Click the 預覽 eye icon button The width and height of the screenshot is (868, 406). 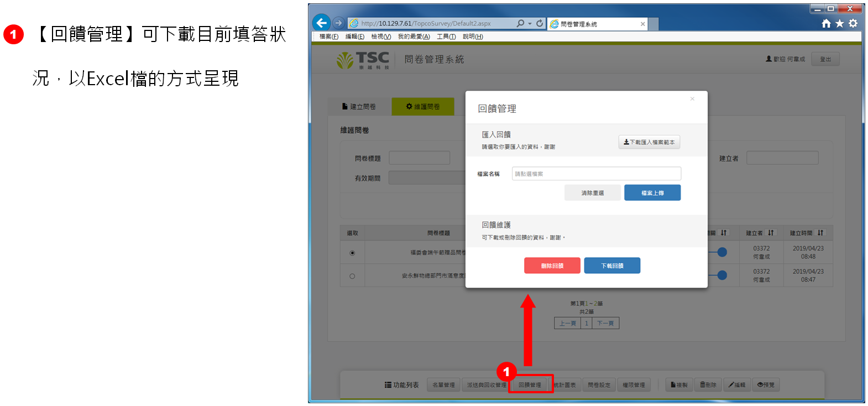[766, 385]
